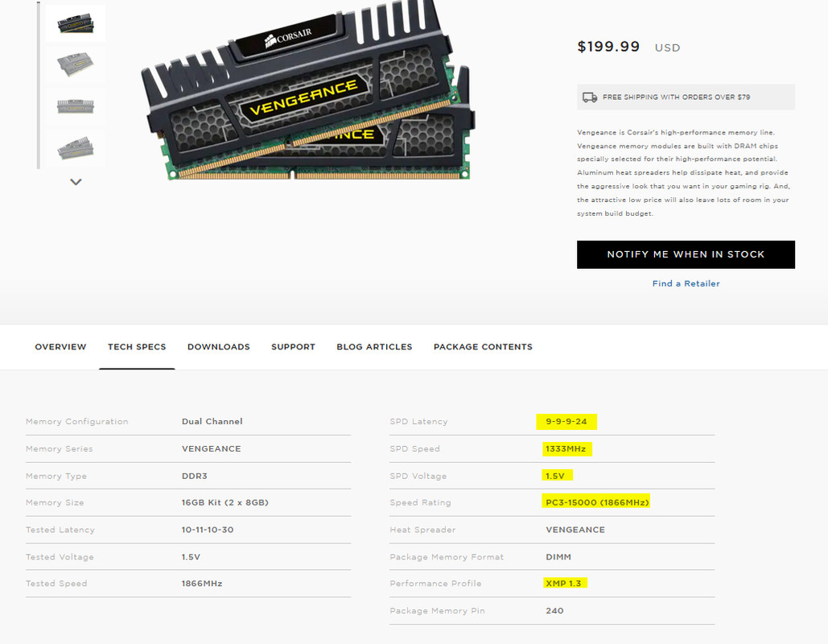This screenshot has width=828, height=644.
Task: Click the main Vengeance product image
Action: [x=308, y=90]
